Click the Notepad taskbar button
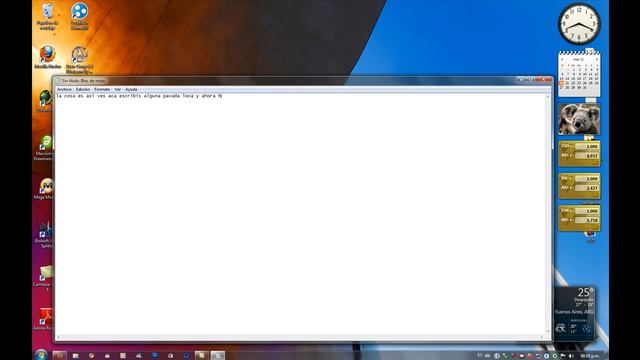Screen dimensions: 640x360 click(x=218, y=356)
